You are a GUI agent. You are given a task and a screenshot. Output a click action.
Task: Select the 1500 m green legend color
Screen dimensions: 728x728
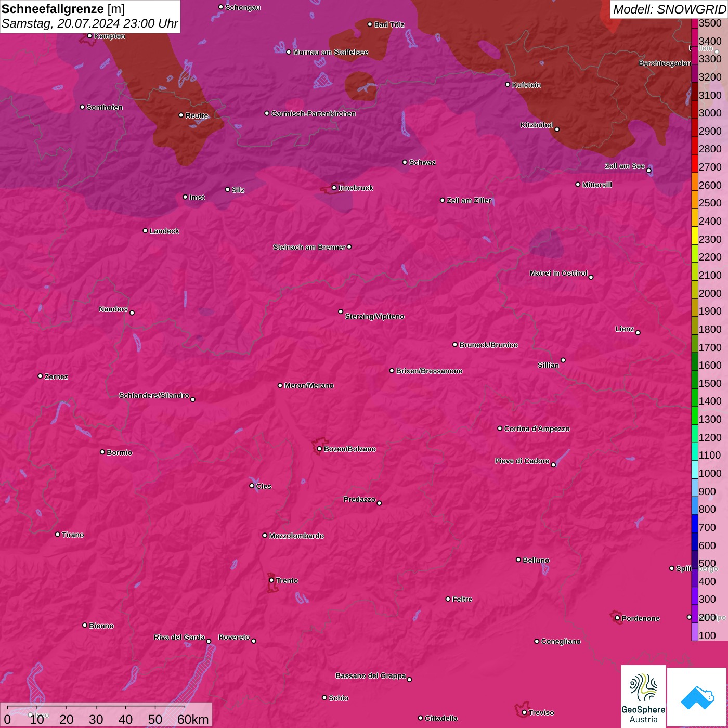[694, 379]
